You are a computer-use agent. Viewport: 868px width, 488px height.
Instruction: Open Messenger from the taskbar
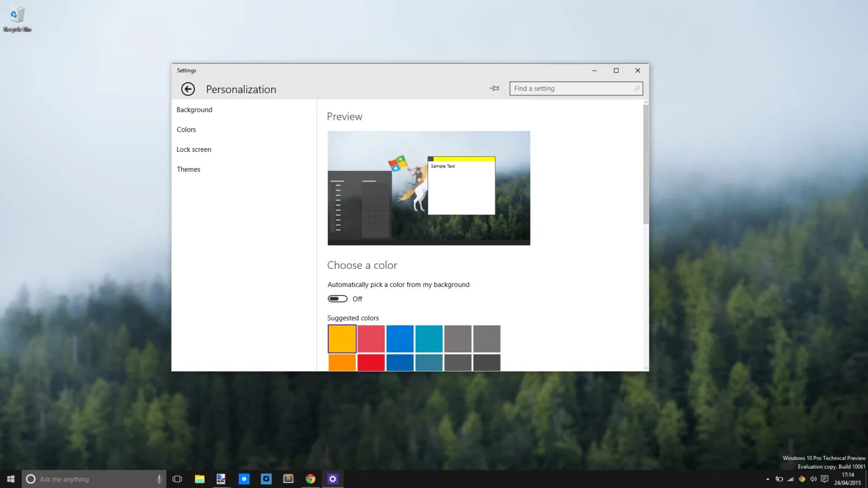coord(244,479)
